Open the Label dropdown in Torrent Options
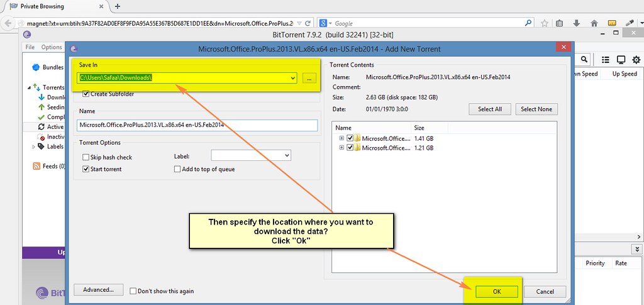Screen dimensions: 644x305 coord(287,155)
